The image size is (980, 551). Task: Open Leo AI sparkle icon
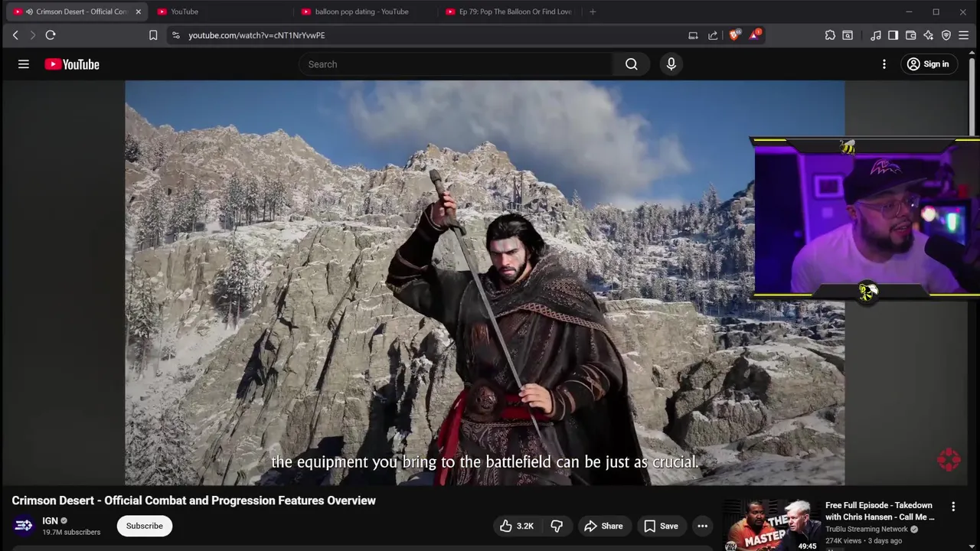(928, 35)
